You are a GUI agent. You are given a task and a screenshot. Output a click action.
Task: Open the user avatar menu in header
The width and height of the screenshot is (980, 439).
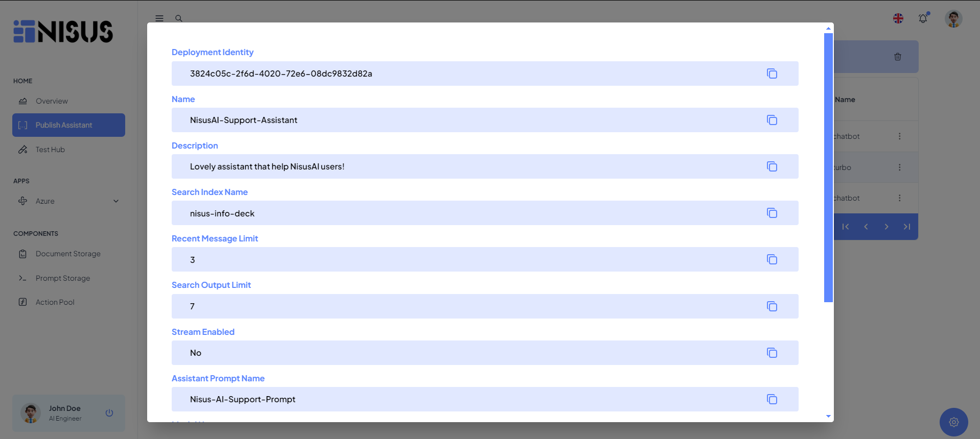click(x=953, y=19)
